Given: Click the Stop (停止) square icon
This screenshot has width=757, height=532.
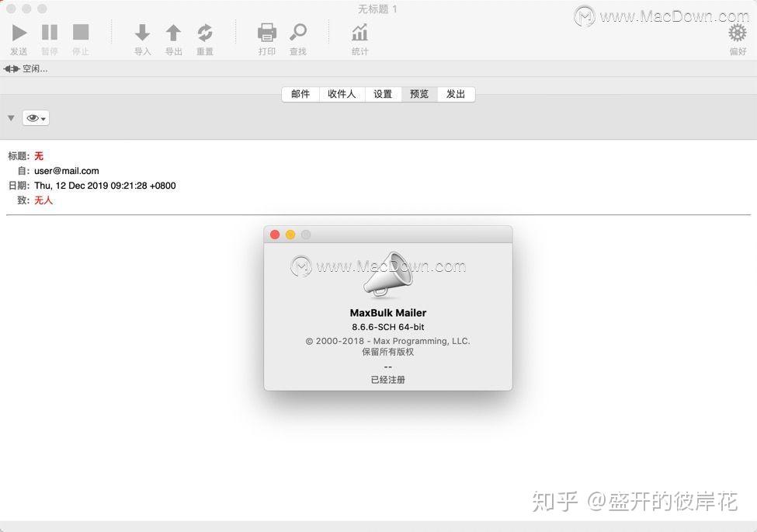Looking at the screenshot, I should click(81, 33).
